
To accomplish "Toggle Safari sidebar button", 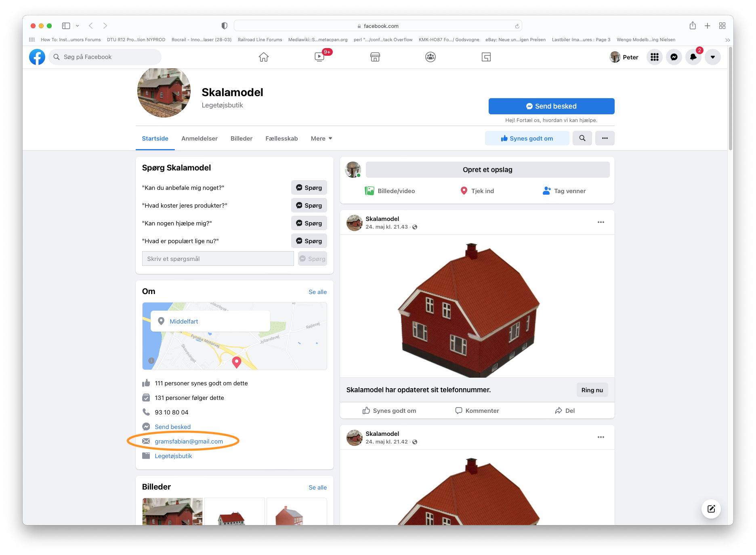I will coord(66,26).
